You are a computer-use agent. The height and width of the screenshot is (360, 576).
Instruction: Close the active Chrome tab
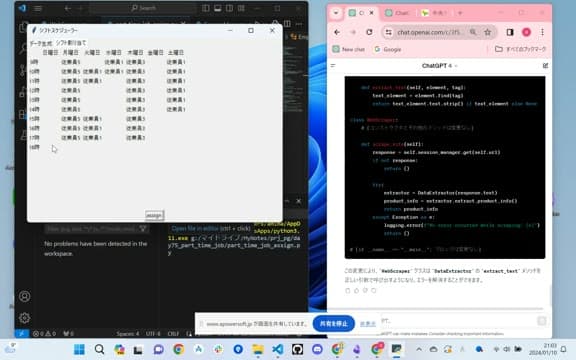point(371,13)
